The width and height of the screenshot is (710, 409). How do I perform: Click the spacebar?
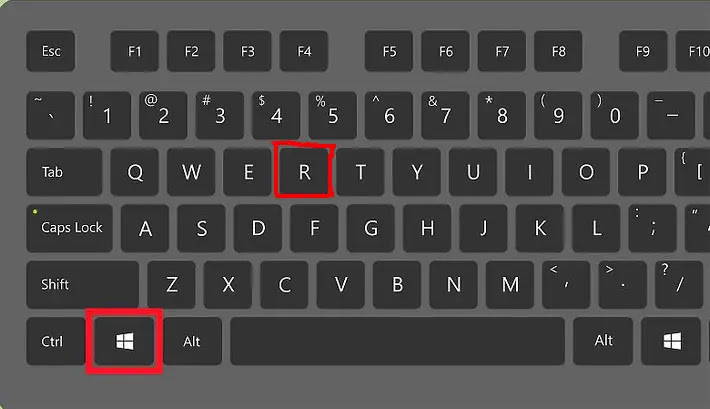[398, 341]
